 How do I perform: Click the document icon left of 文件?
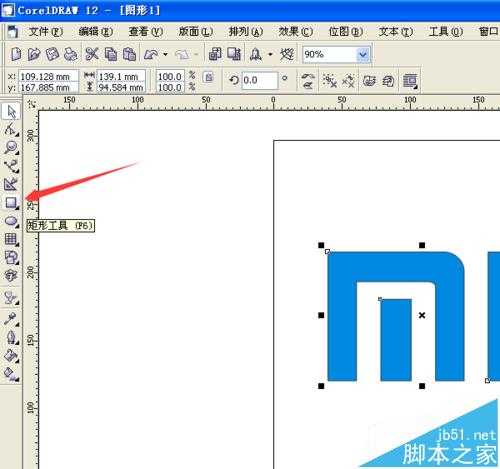click(13, 32)
